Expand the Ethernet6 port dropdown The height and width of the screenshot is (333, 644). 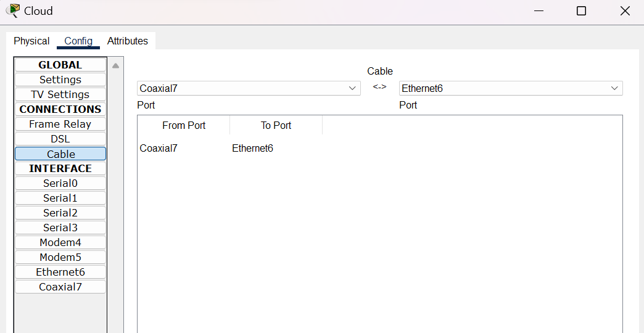tap(510, 88)
